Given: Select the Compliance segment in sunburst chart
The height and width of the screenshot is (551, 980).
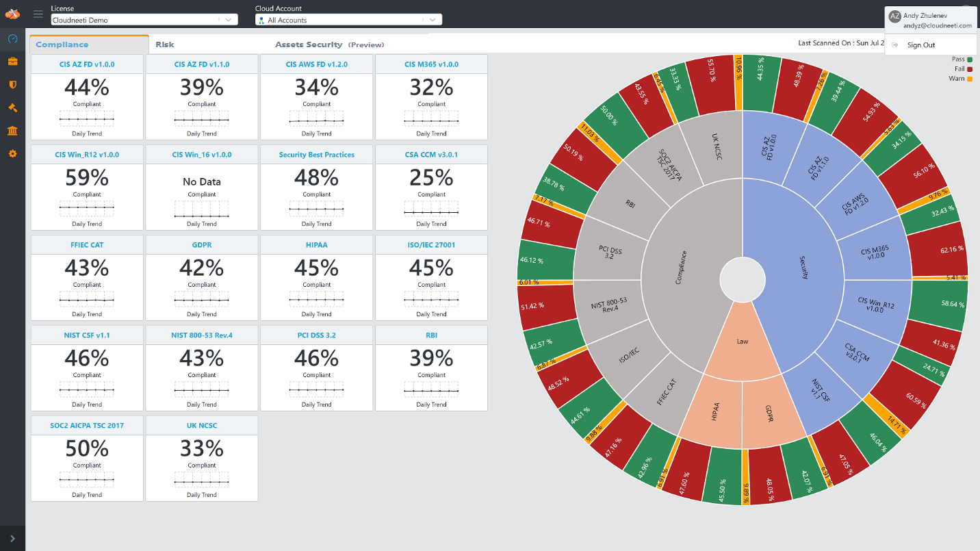Looking at the screenshot, I should (x=681, y=267).
